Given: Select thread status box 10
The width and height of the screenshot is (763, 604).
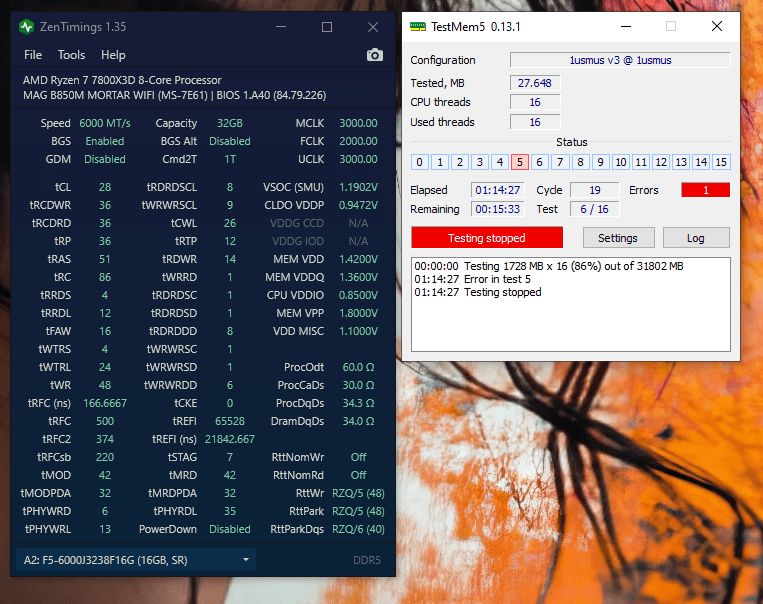Looking at the screenshot, I should (621, 162).
